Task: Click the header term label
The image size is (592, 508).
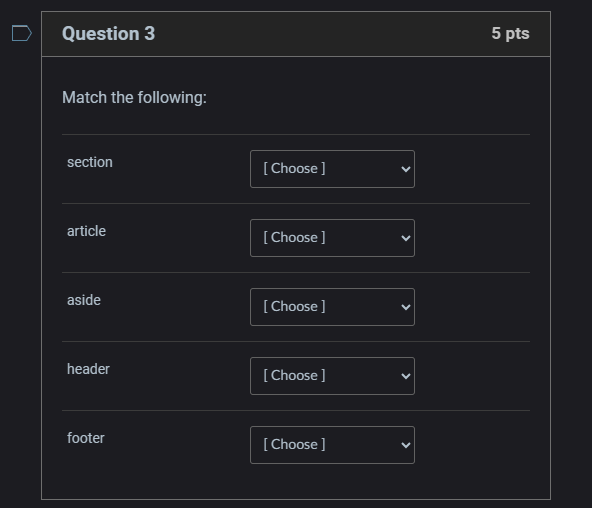Action: pyautogui.click(x=88, y=369)
